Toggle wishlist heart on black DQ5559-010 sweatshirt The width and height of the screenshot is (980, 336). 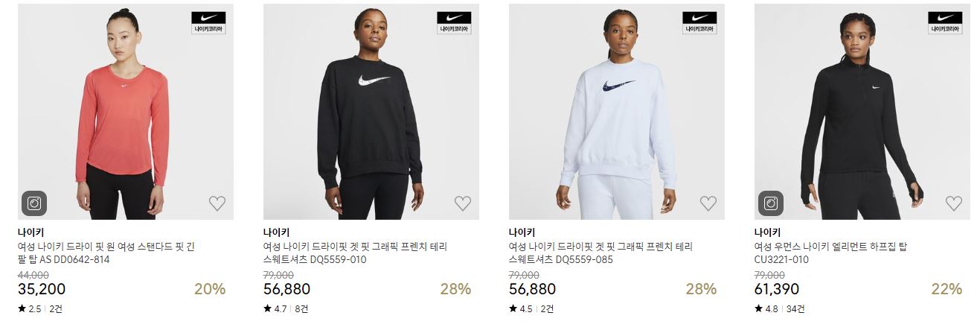(463, 203)
